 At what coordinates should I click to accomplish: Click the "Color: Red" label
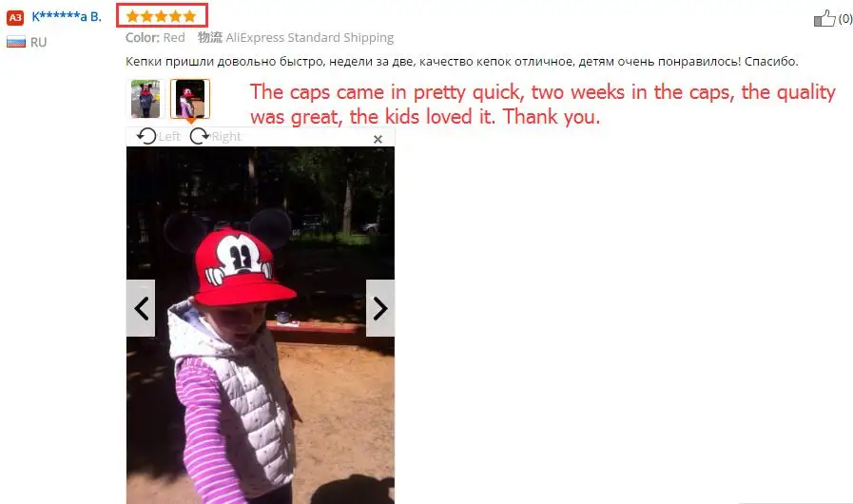[155, 37]
